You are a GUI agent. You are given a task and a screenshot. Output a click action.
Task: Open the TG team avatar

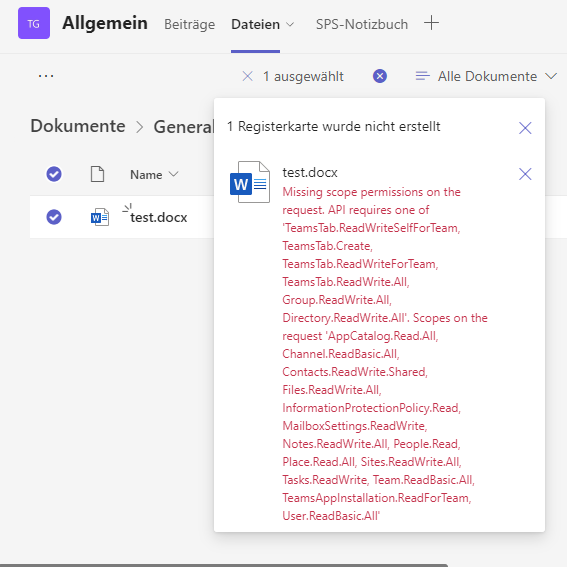[34, 23]
